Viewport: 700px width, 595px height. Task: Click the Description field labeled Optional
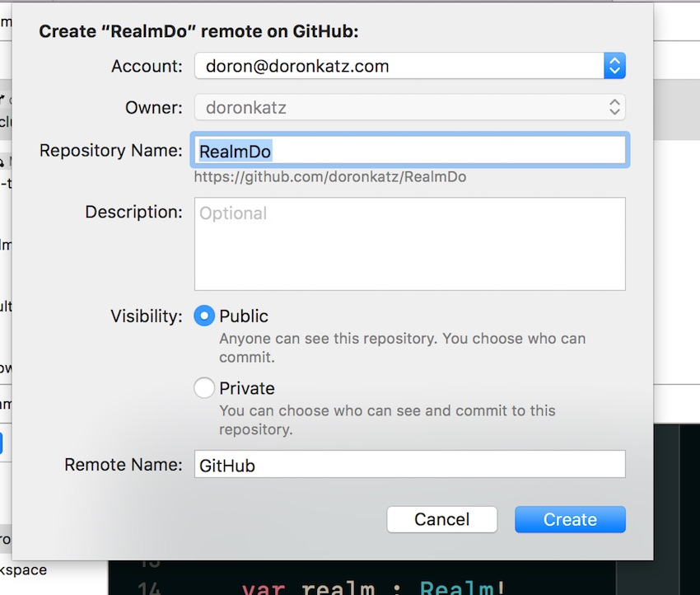click(409, 242)
